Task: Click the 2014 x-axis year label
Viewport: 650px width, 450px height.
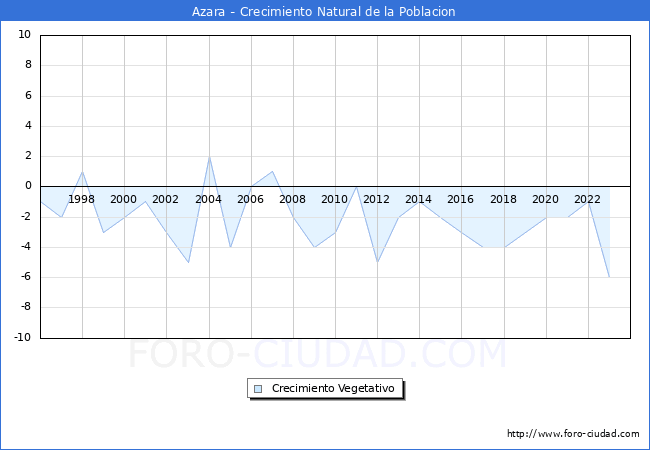Action: (x=418, y=199)
